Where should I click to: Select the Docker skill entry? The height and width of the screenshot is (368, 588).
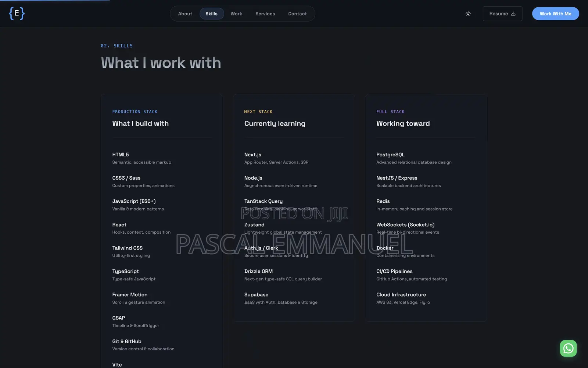385,248
